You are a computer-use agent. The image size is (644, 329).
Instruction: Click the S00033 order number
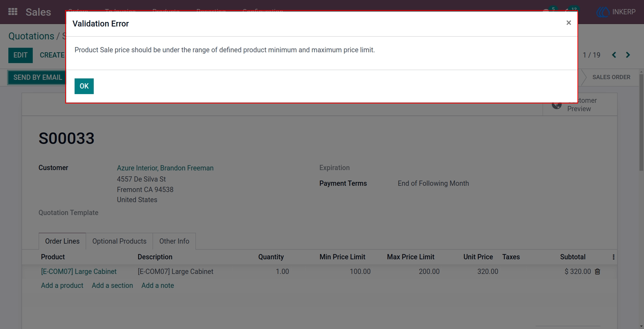coord(67,138)
